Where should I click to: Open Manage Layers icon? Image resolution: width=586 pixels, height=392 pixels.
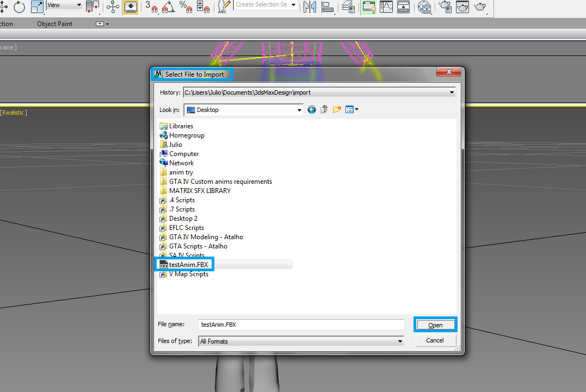pyautogui.click(x=348, y=7)
